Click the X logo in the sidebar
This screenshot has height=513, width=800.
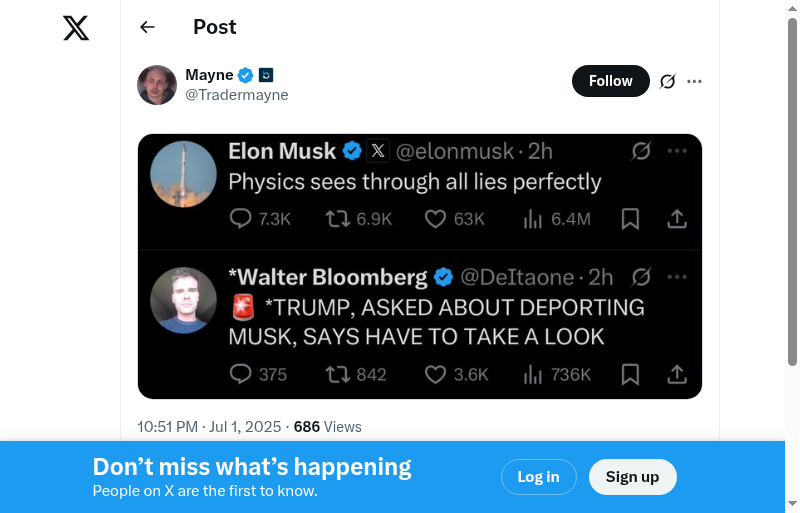[x=76, y=28]
